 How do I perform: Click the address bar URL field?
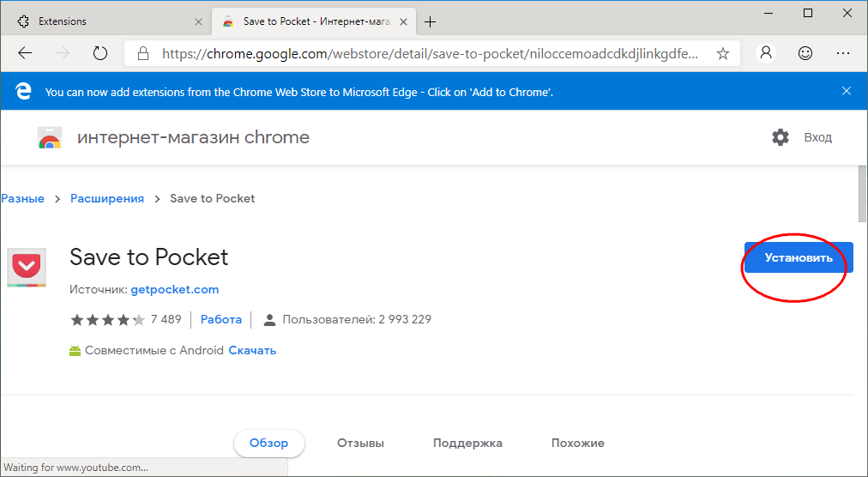(429, 53)
